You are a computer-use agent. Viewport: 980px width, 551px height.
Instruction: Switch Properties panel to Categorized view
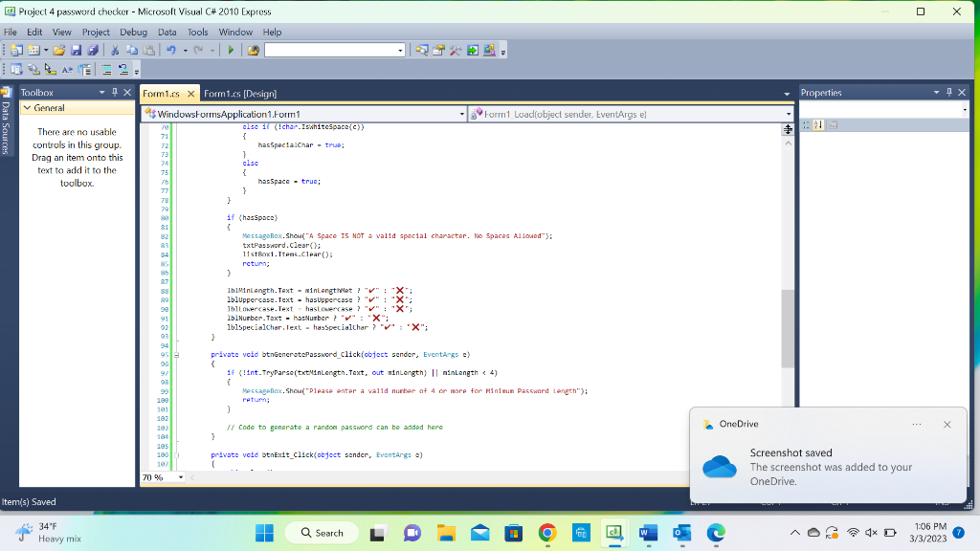(x=805, y=124)
